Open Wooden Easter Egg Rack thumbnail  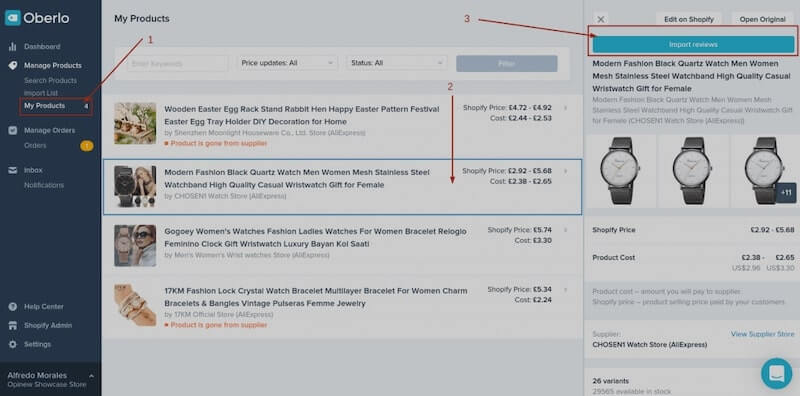(135, 123)
